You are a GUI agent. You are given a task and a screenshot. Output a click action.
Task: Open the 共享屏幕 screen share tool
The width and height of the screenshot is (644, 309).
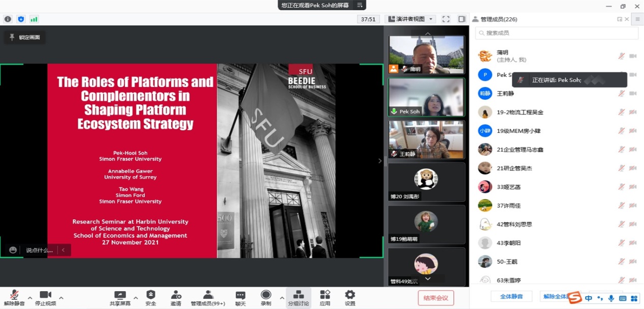(x=120, y=298)
